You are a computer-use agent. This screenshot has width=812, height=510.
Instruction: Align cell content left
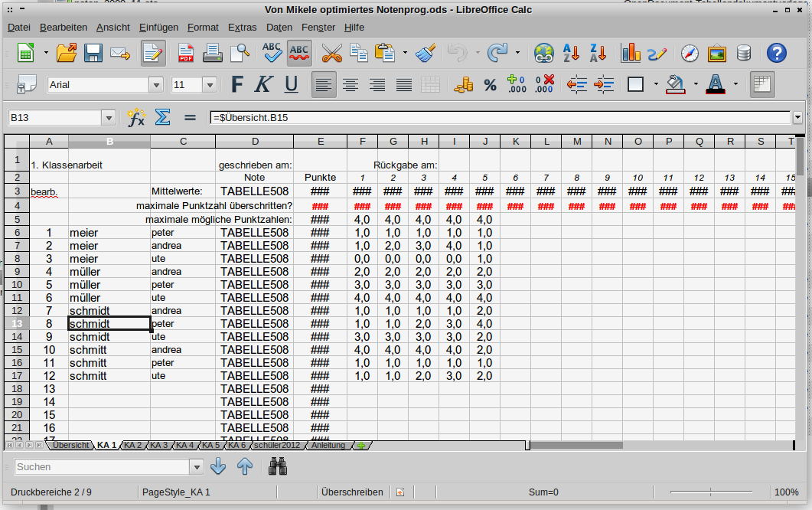324,84
